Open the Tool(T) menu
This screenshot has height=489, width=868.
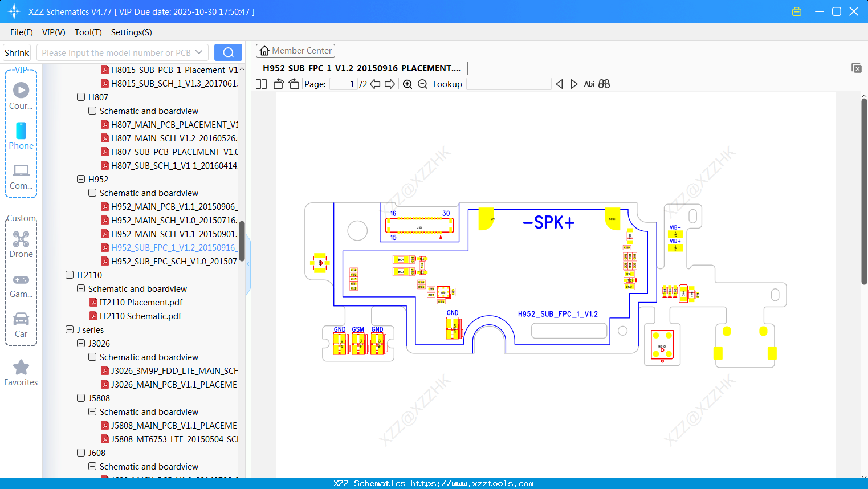coord(88,32)
